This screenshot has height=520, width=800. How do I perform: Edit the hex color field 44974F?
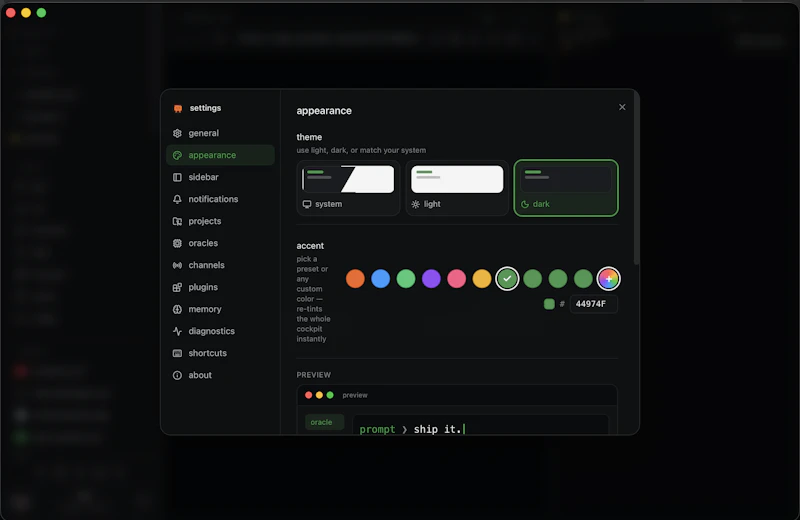point(593,304)
